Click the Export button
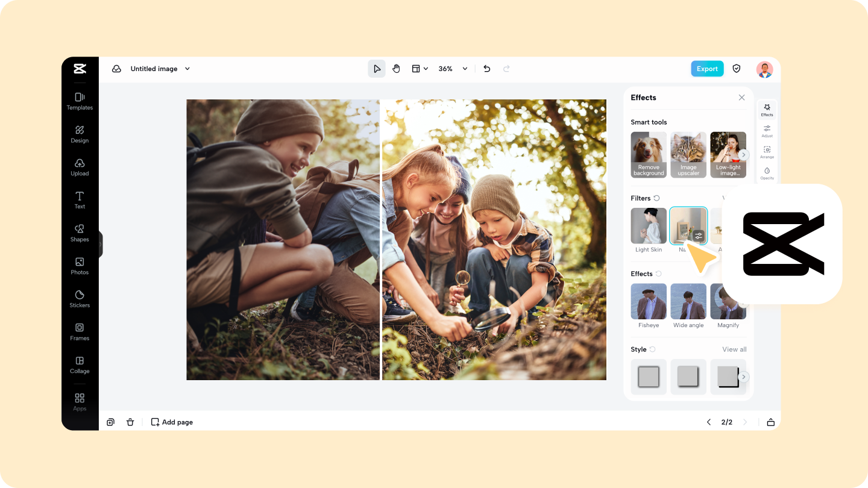The image size is (868, 488). coord(707,69)
